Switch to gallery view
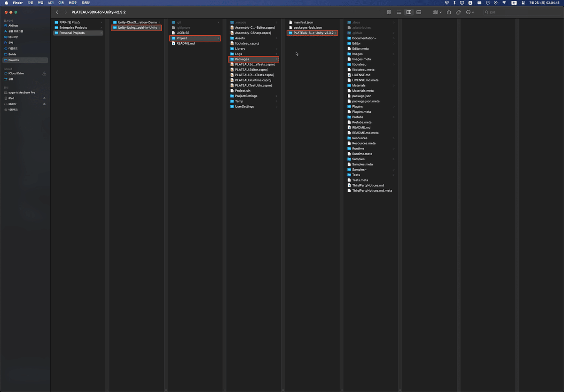 pos(419,12)
